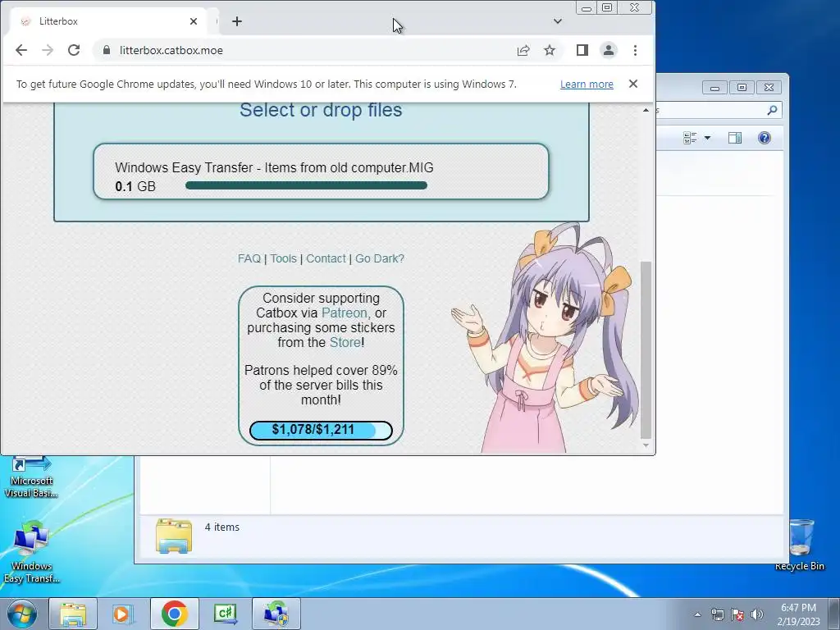Image resolution: width=840 pixels, height=630 pixels.
Task: Toggle Go Dark? theme link
Action: [x=380, y=258]
